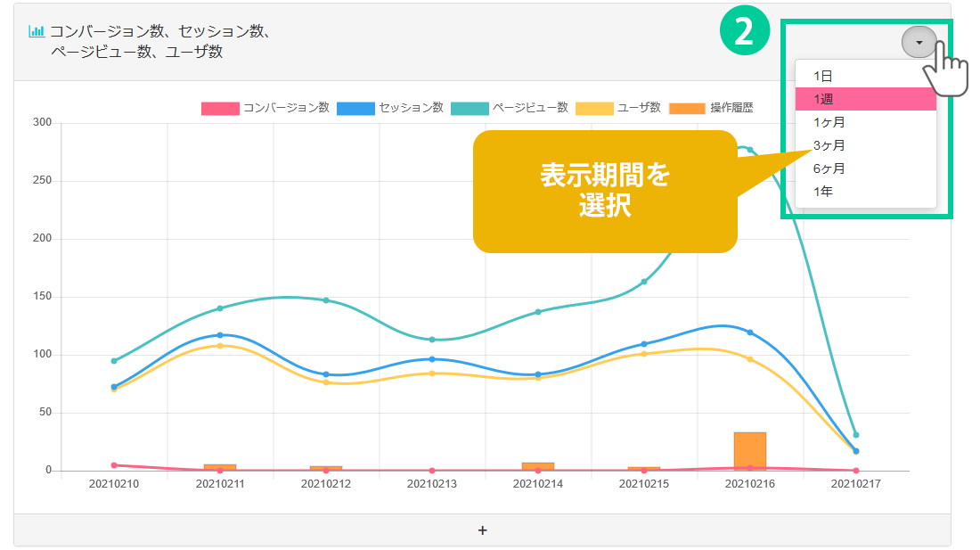The width and height of the screenshot is (980, 550).
Task: Select the 6ヶ月 period option
Action: pyautogui.click(x=829, y=168)
